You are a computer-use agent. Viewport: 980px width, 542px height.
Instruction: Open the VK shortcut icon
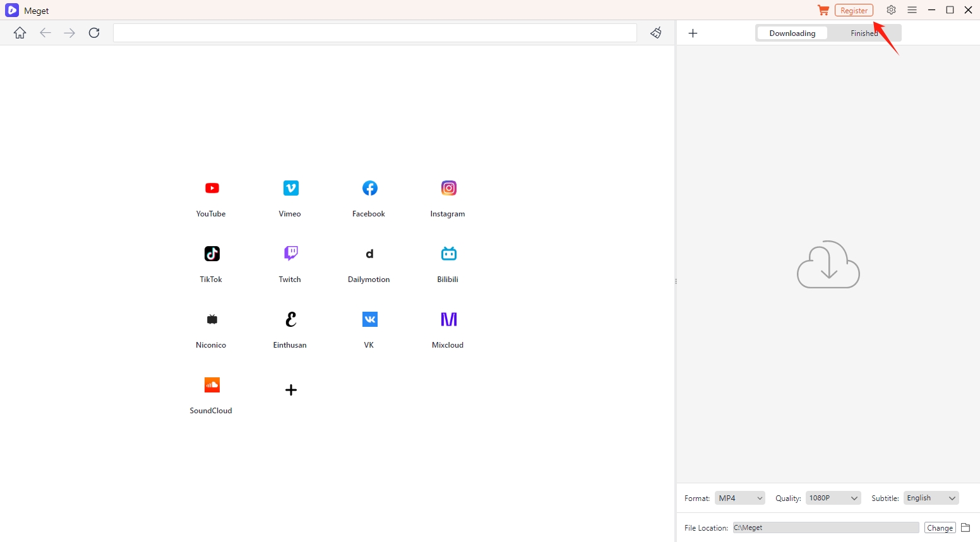370,319
